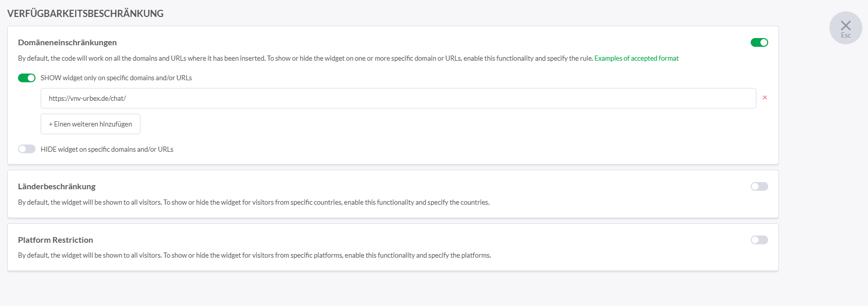868x306 pixels.
Task: Open the 'Examples of accepted format' link
Action: 636,59
